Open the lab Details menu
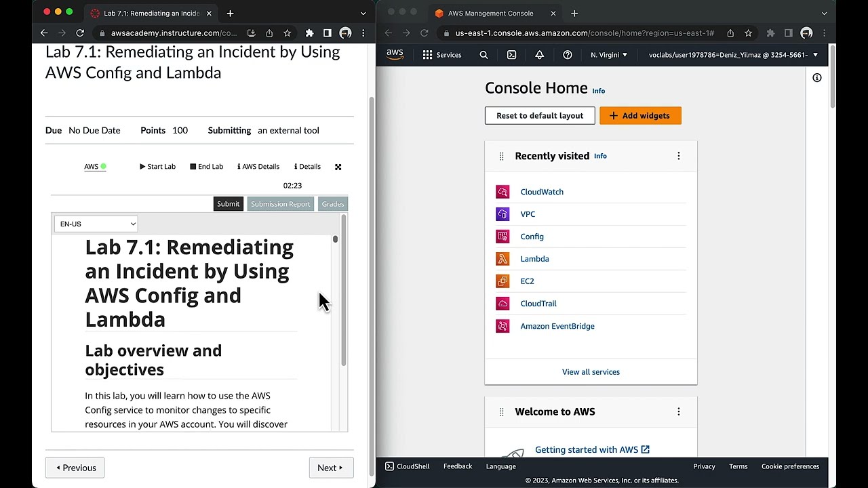868x488 pixels. click(307, 167)
